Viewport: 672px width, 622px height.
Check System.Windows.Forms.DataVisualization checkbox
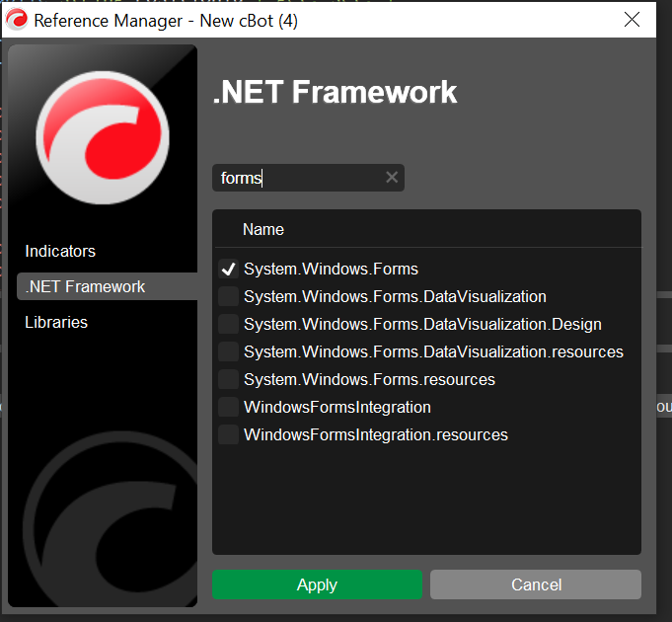pos(228,296)
